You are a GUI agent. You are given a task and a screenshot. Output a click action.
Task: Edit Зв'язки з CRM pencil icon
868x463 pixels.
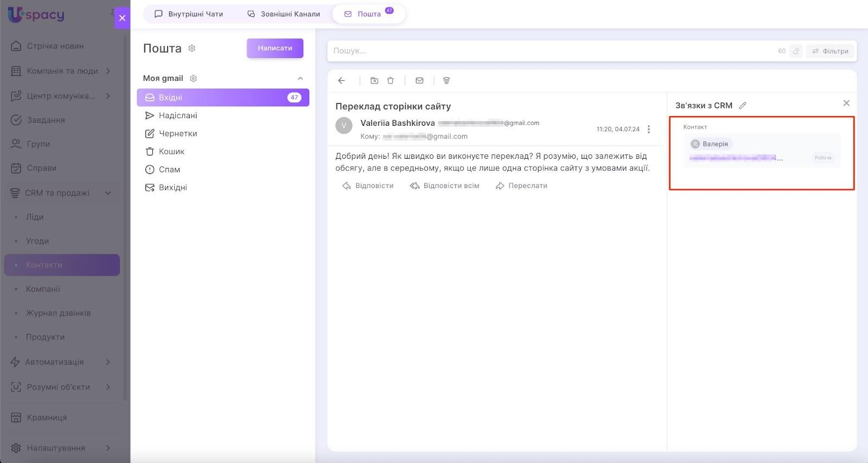pos(743,106)
